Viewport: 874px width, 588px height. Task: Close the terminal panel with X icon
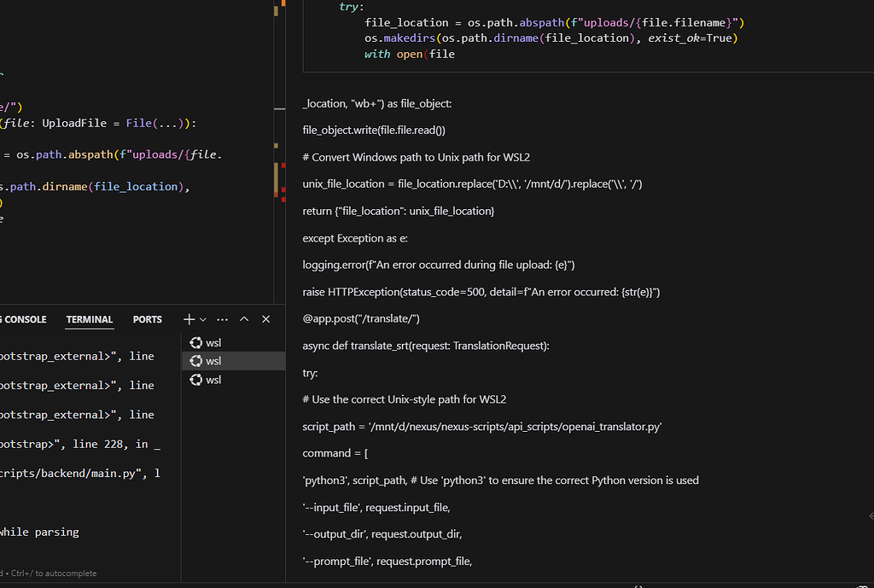click(265, 319)
